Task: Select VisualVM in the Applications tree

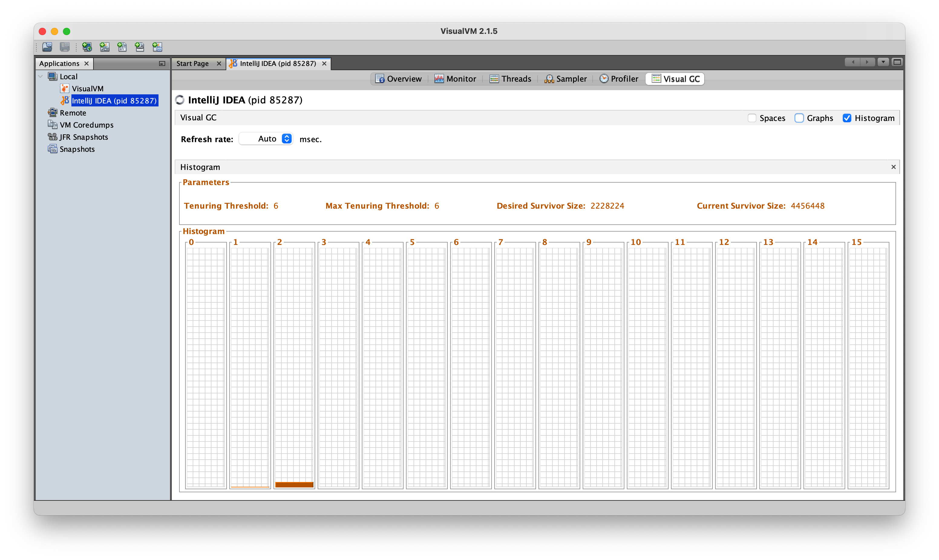Action: point(87,88)
